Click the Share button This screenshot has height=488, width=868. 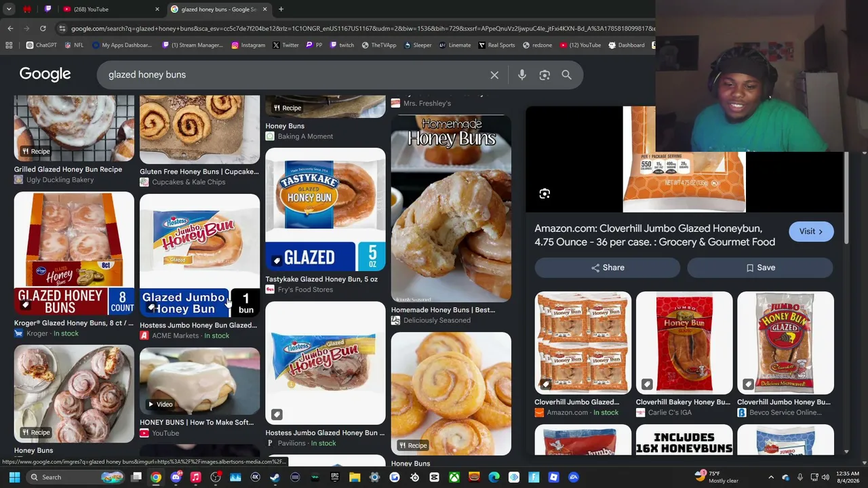click(608, 268)
